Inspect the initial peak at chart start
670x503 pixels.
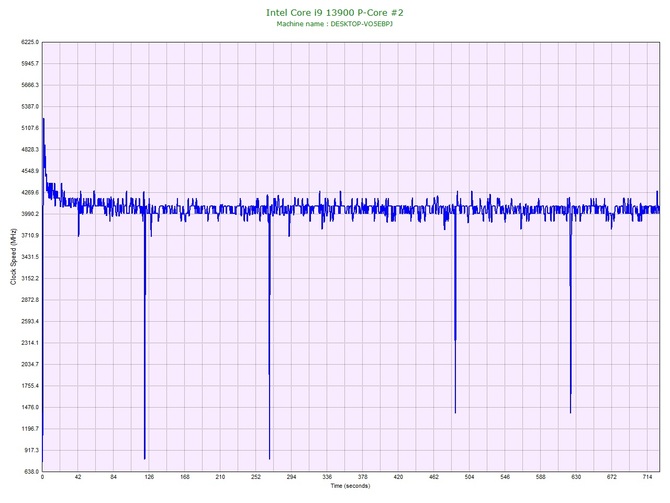coord(44,145)
